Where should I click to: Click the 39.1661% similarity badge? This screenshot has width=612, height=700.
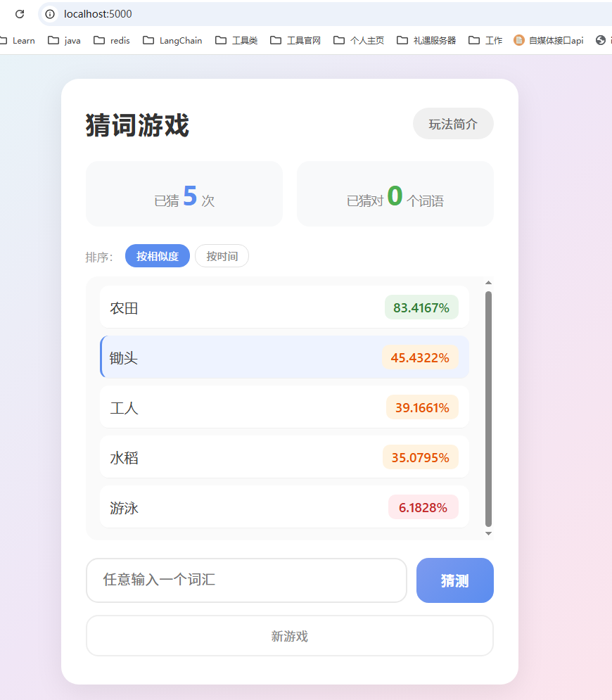tap(422, 407)
